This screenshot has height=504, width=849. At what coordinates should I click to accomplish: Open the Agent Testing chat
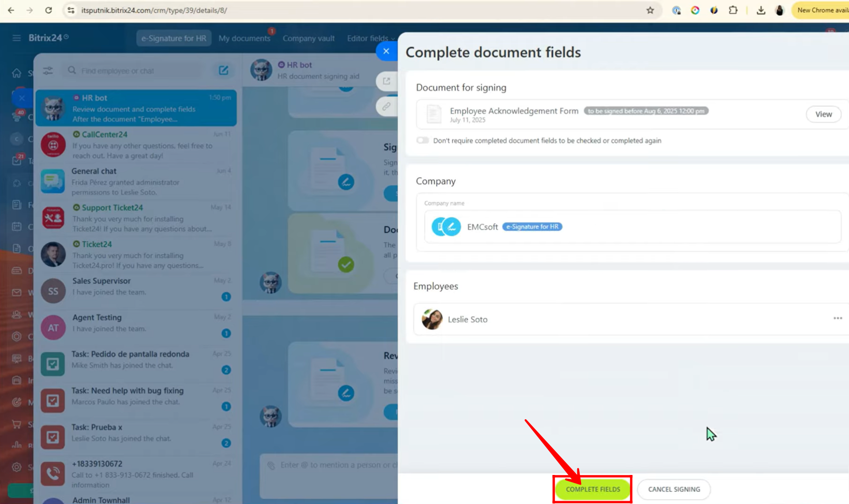click(x=136, y=327)
